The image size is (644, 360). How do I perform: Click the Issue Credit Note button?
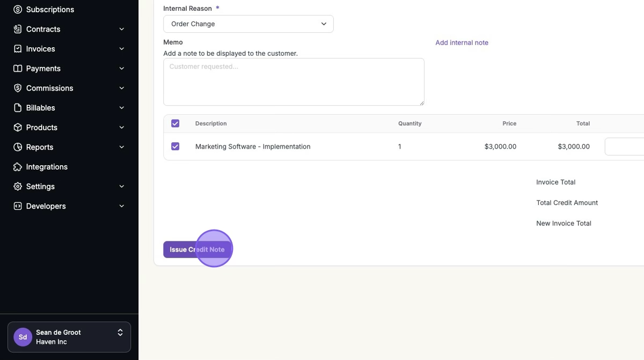(197, 249)
